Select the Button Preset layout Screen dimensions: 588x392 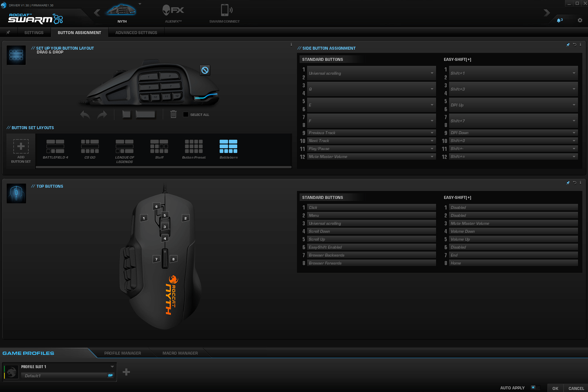[194, 149]
